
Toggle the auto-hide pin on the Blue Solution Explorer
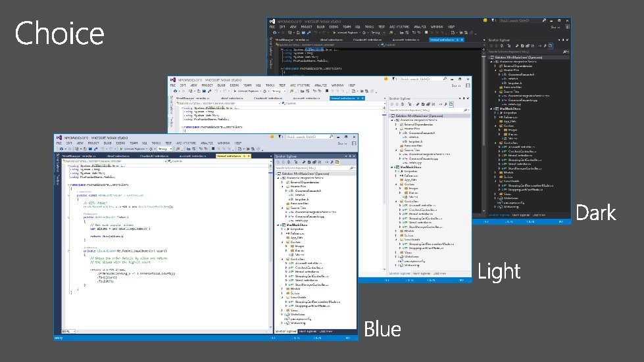click(x=350, y=156)
